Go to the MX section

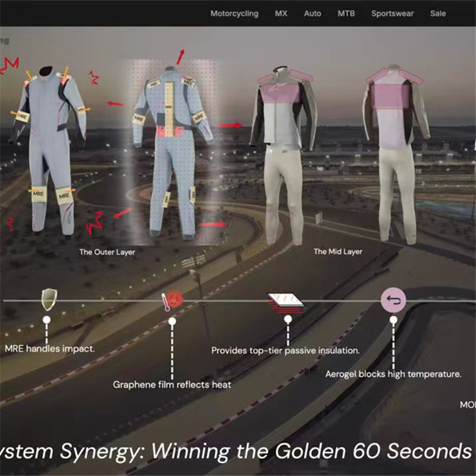[x=281, y=14]
